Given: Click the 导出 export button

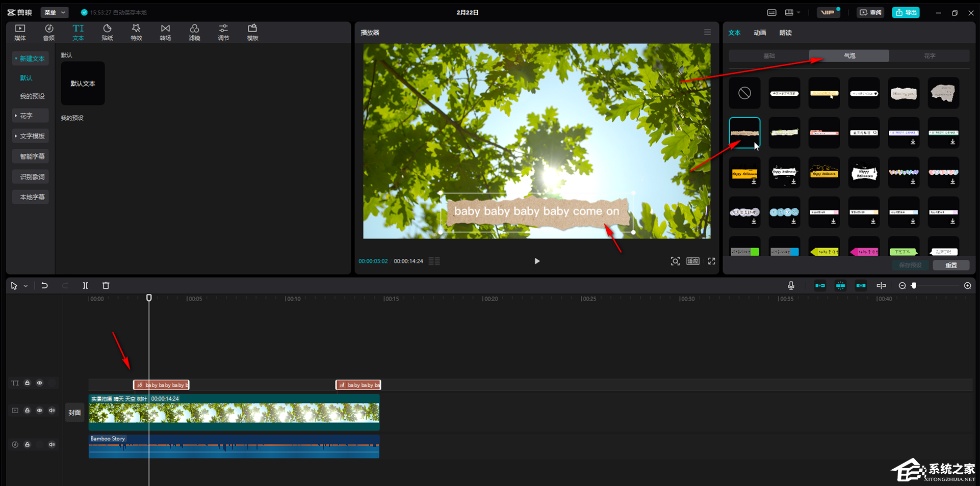Looking at the screenshot, I should tap(906, 12).
